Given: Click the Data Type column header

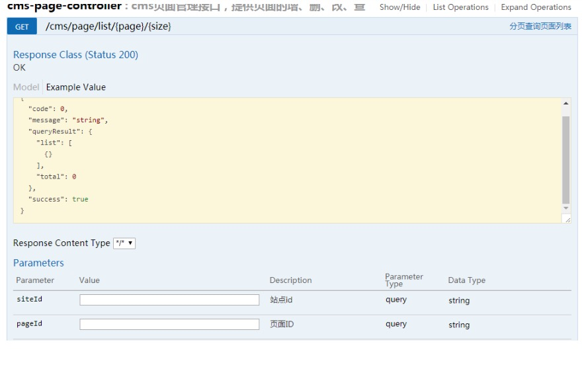Looking at the screenshot, I should tap(466, 280).
